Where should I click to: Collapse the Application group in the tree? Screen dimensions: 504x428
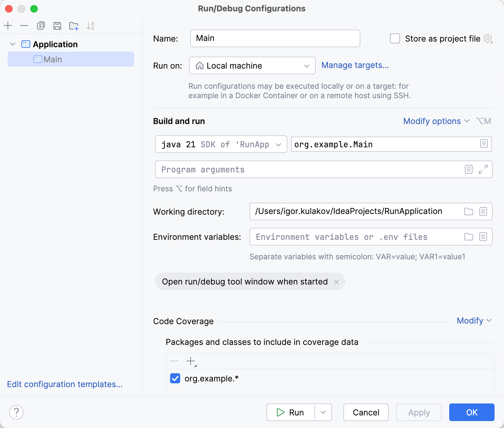[x=13, y=44]
